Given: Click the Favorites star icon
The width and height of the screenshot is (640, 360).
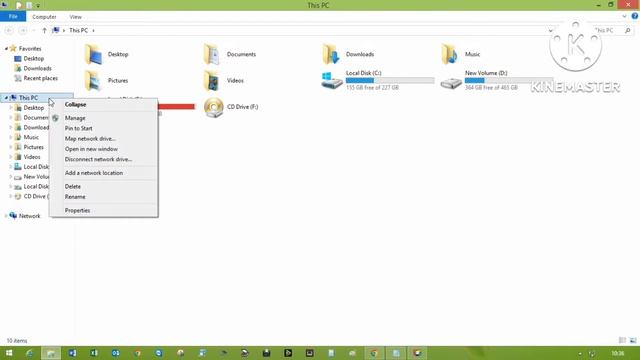Looking at the screenshot, I should pyautogui.click(x=13, y=49).
